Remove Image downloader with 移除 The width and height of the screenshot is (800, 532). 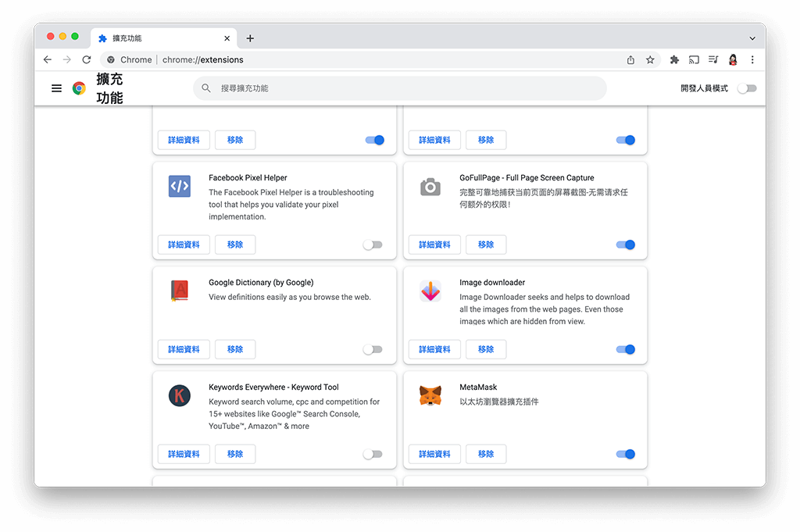[x=486, y=349]
